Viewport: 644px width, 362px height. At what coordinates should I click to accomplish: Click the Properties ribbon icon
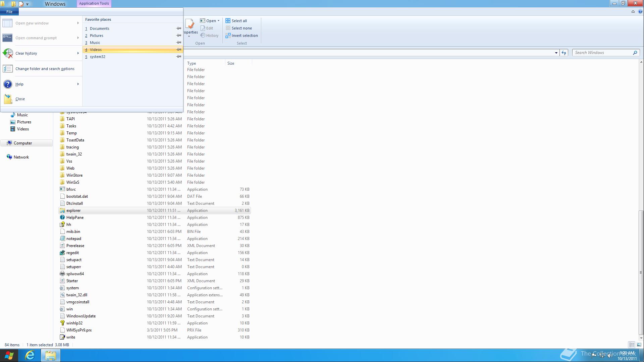pos(190,24)
